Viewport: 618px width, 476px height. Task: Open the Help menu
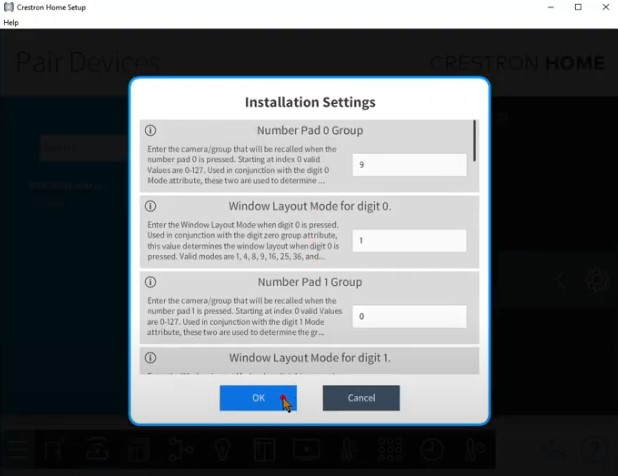coord(11,22)
